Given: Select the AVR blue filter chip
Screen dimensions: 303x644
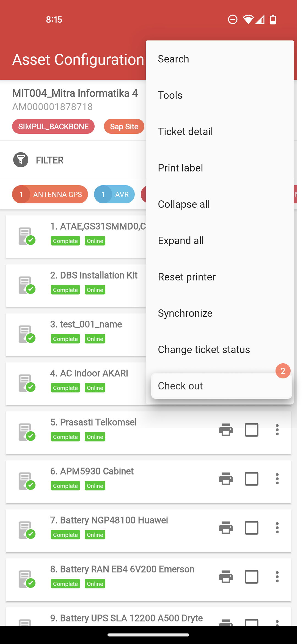Looking at the screenshot, I should point(114,194).
